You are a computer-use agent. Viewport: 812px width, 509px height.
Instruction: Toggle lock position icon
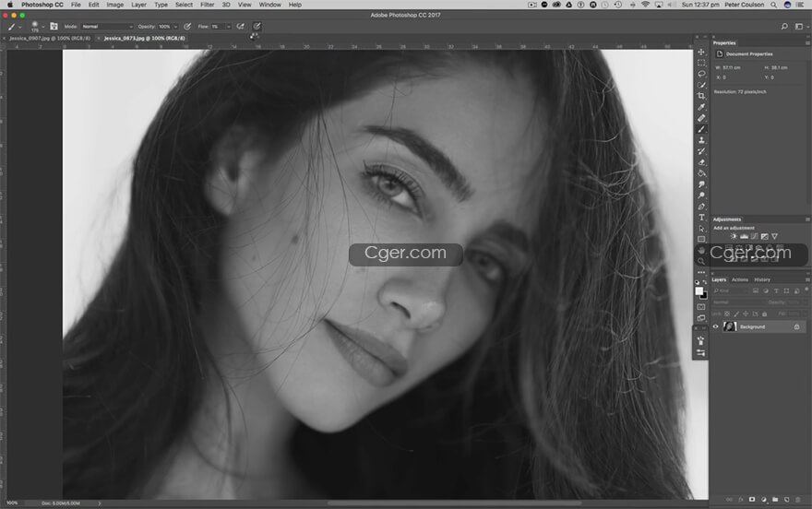point(746,314)
